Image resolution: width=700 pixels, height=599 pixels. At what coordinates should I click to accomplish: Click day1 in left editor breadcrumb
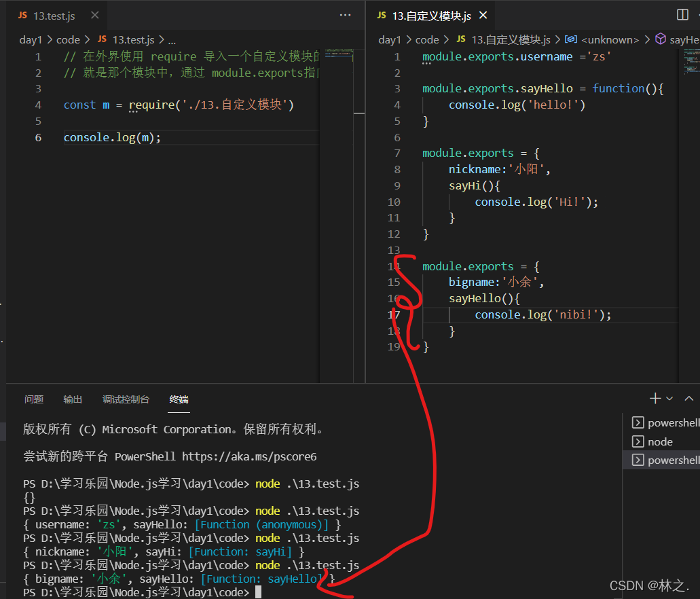31,40
